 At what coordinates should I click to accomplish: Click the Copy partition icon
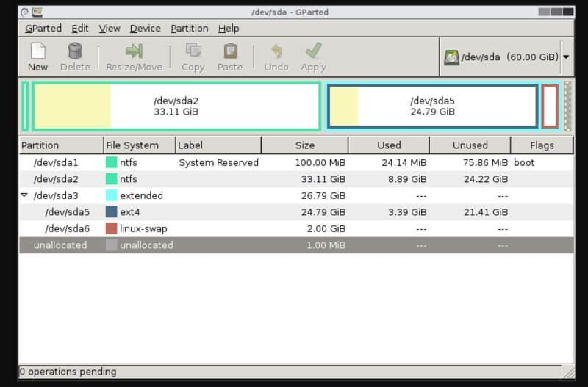tap(193, 51)
